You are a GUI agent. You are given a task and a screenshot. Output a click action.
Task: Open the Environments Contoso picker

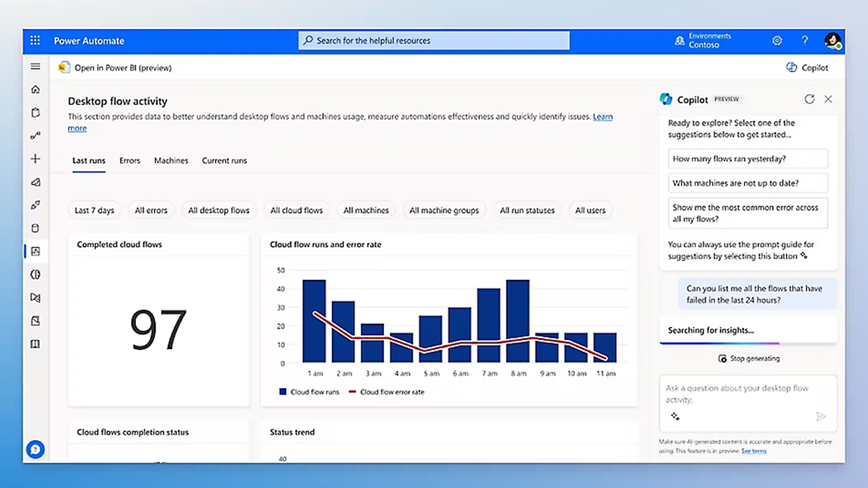click(703, 41)
